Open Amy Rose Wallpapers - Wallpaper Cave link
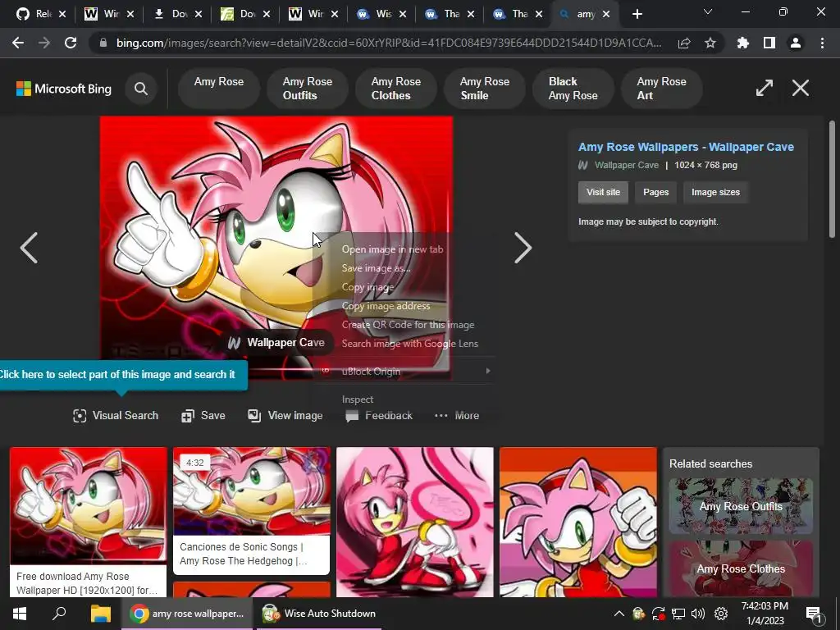 tap(686, 147)
